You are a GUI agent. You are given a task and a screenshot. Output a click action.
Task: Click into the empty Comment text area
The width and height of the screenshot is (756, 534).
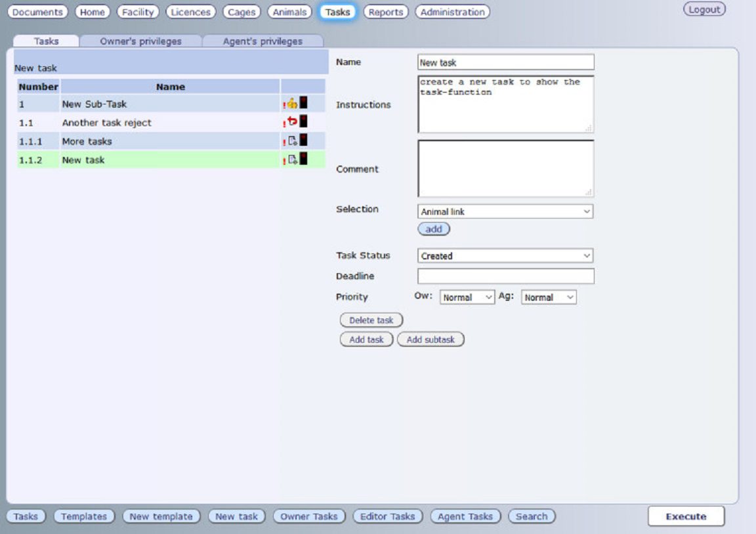tap(506, 168)
